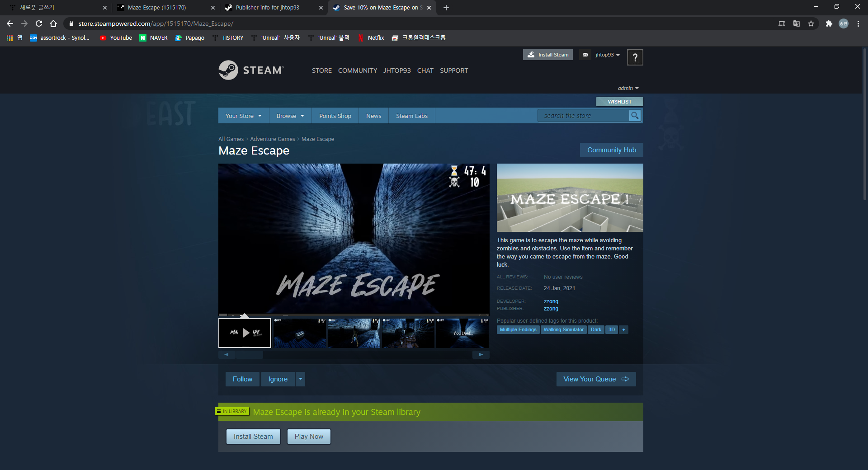
Task: Click the store search field
Action: point(583,116)
